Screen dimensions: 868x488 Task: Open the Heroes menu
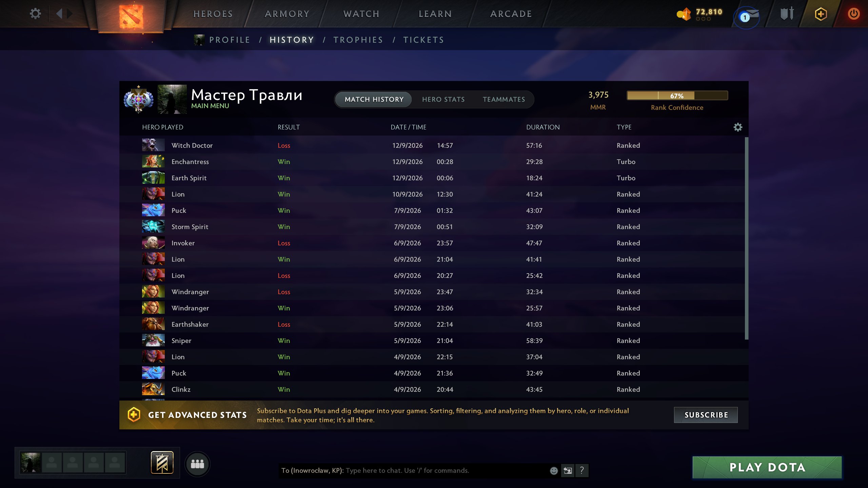213,14
